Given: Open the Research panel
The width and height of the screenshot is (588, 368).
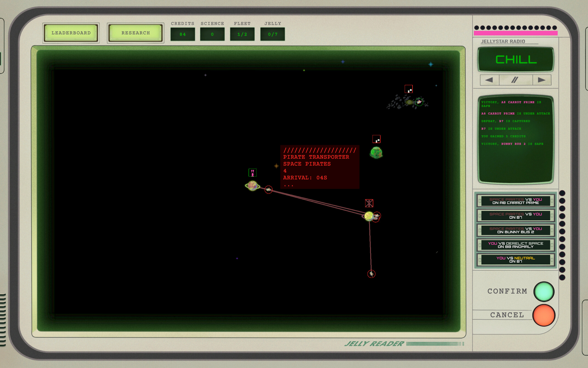Looking at the screenshot, I should 136,33.
